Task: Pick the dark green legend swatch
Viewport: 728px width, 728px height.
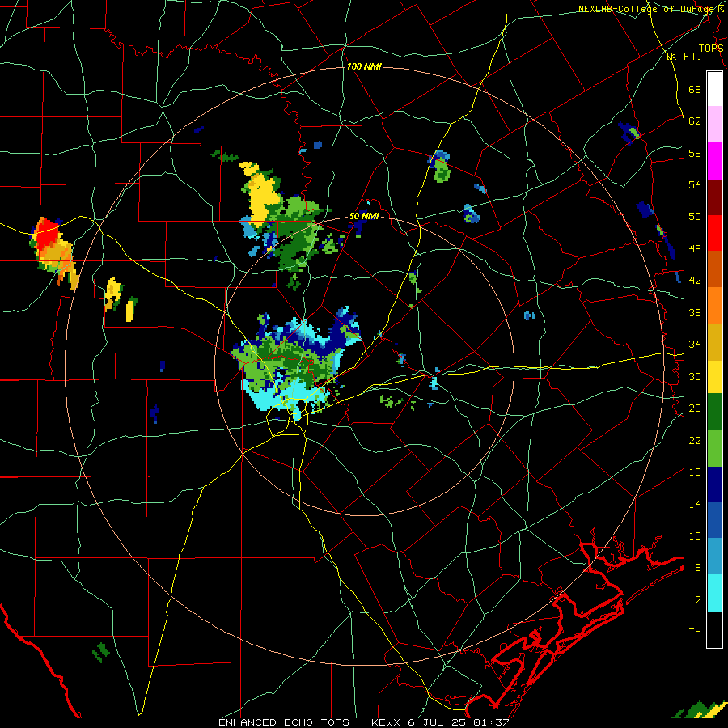Action: pyautogui.click(x=714, y=412)
